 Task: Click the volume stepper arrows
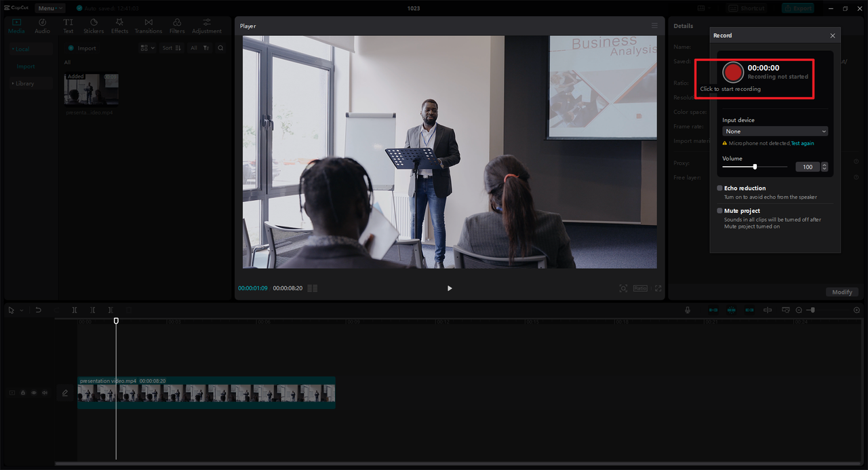(x=825, y=167)
